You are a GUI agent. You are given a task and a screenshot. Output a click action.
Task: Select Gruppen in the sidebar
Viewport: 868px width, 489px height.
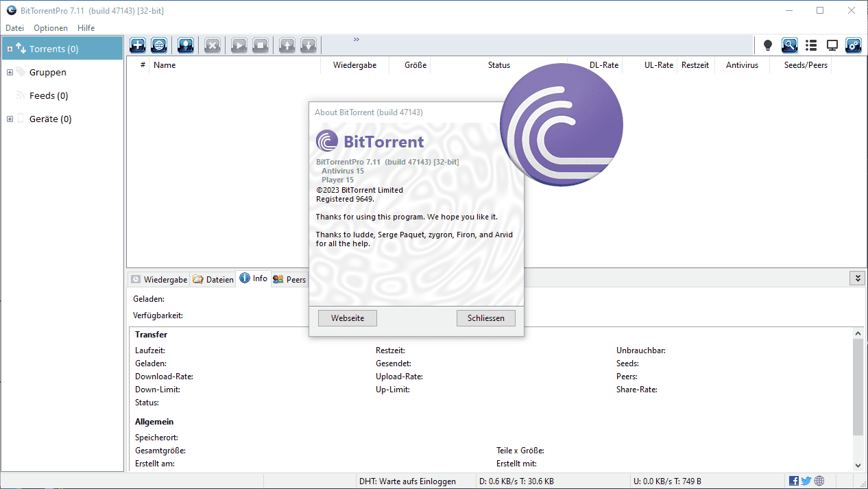coord(48,72)
